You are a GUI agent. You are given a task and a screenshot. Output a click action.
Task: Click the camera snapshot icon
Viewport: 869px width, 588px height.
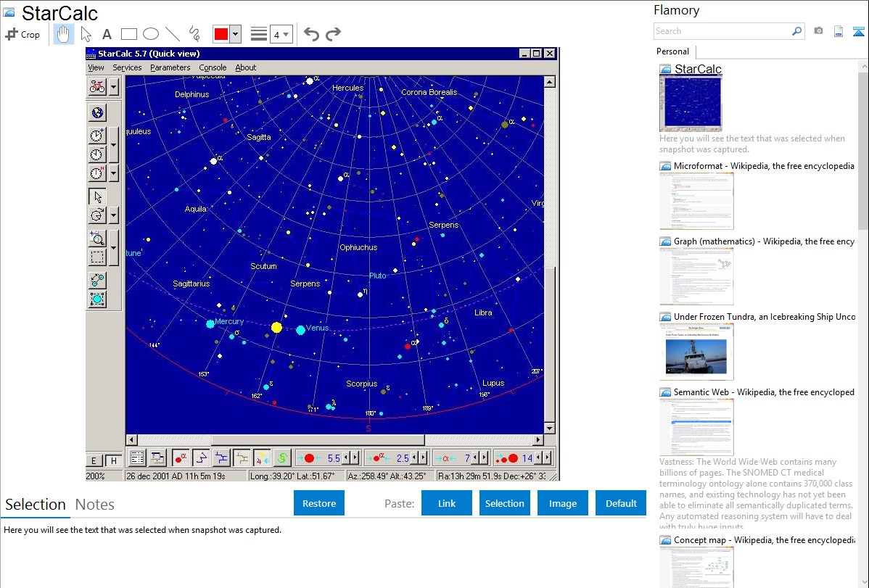pyautogui.click(x=818, y=31)
